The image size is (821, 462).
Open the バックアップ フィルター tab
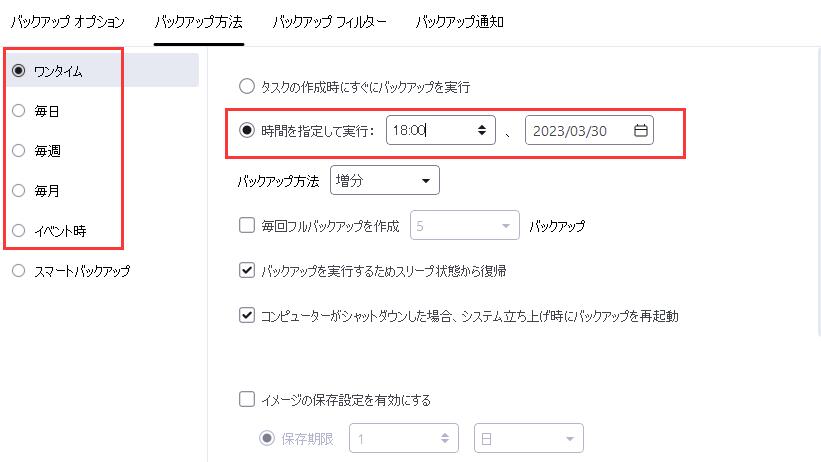[329, 21]
